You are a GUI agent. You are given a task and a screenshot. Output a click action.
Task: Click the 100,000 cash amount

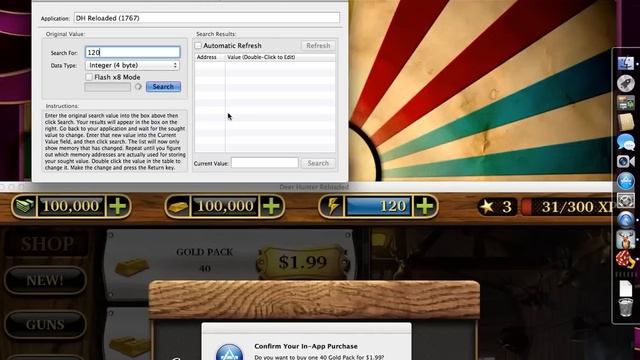point(71,206)
